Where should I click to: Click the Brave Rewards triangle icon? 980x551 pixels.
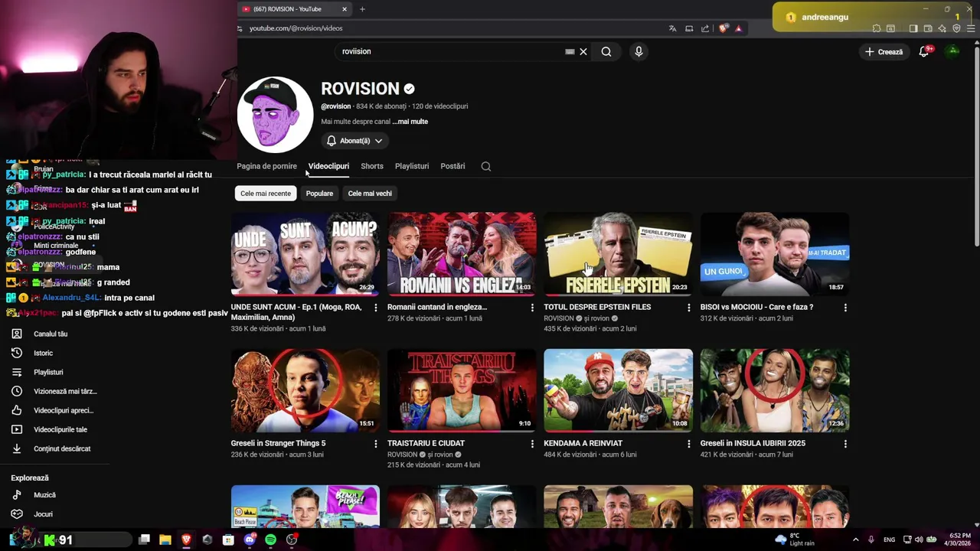pos(739,28)
